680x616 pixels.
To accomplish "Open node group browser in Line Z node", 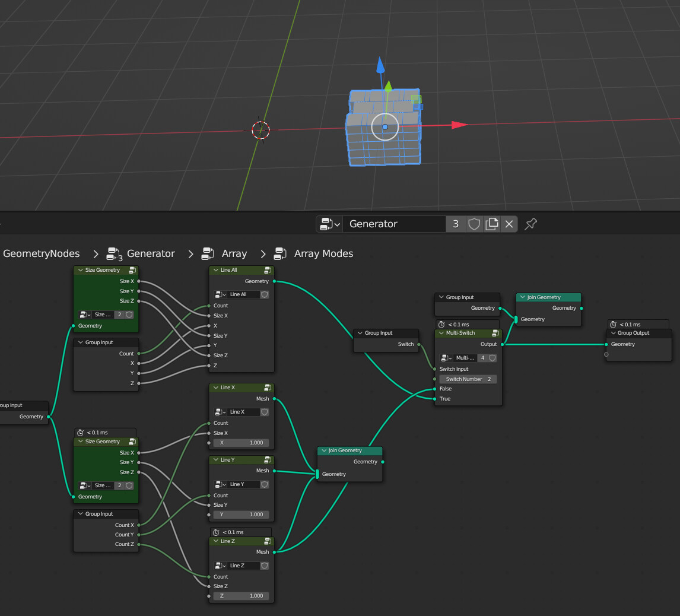I will tap(220, 566).
